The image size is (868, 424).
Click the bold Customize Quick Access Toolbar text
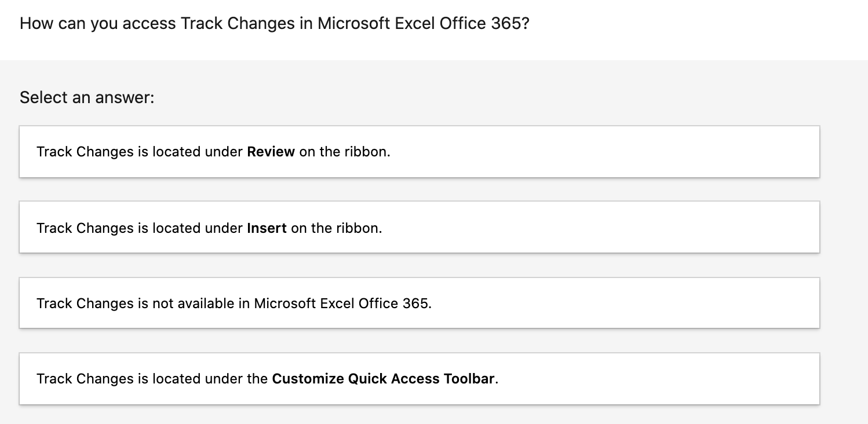click(x=383, y=379)
